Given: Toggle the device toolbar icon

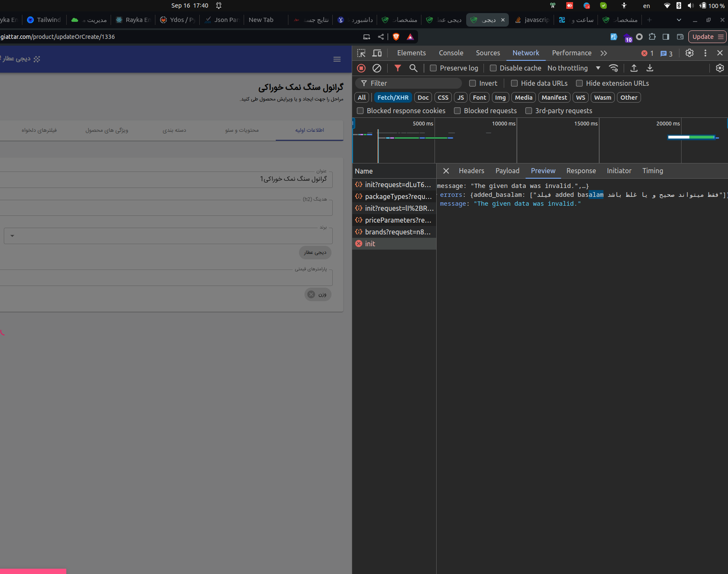Looking at the screenshot, I should pos(377,53).
